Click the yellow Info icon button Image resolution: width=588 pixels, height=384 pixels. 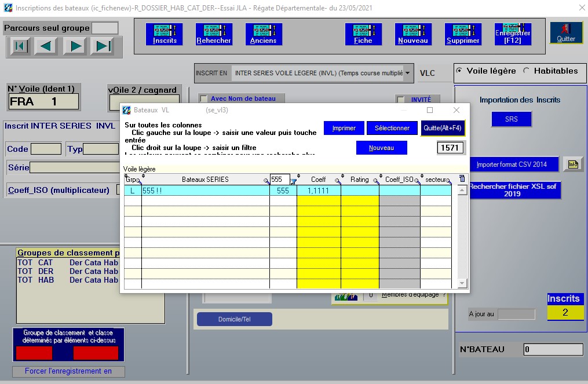pyautogui.click(x=572, y=164)
